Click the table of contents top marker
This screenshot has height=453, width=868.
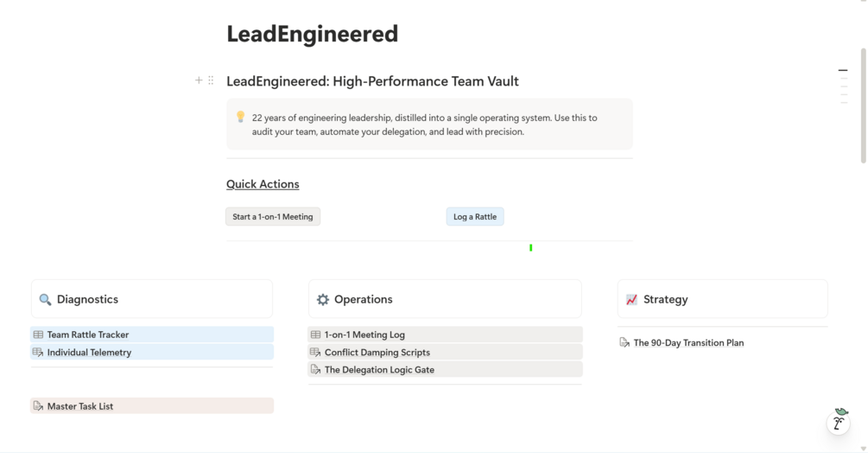point(843,70)
